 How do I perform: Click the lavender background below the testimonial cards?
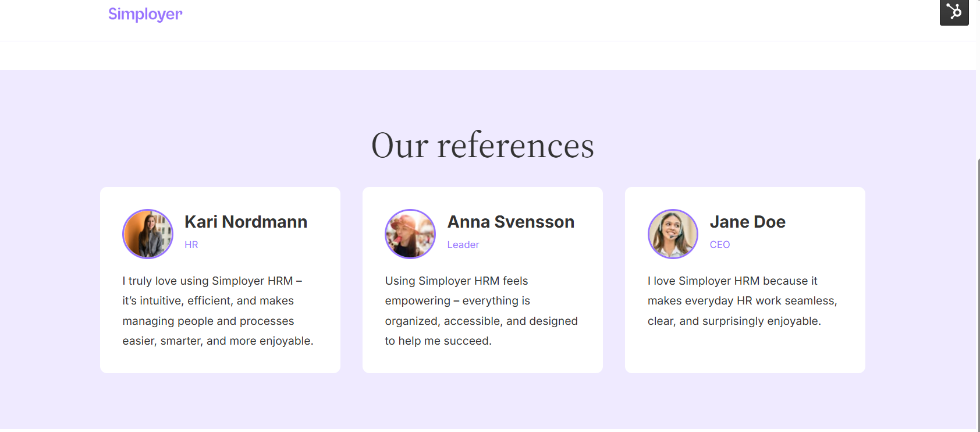click(x=482, y=402)
